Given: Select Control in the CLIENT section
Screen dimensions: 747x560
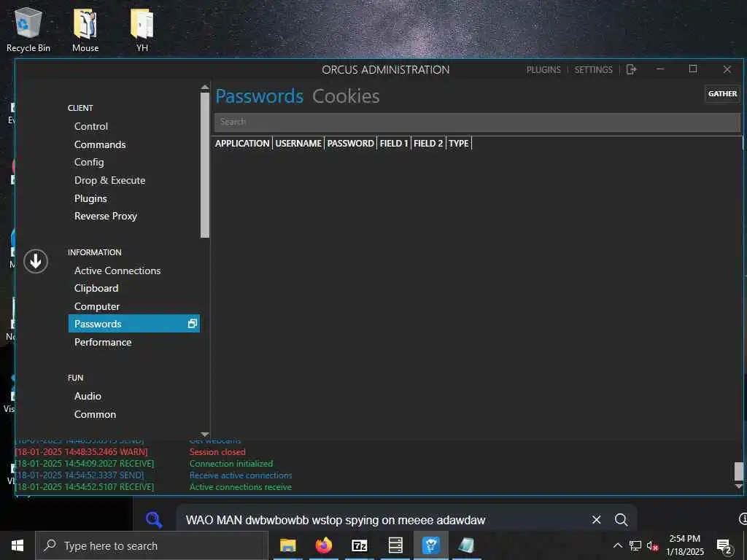Looking at the screenshot, I should point(91,126).
